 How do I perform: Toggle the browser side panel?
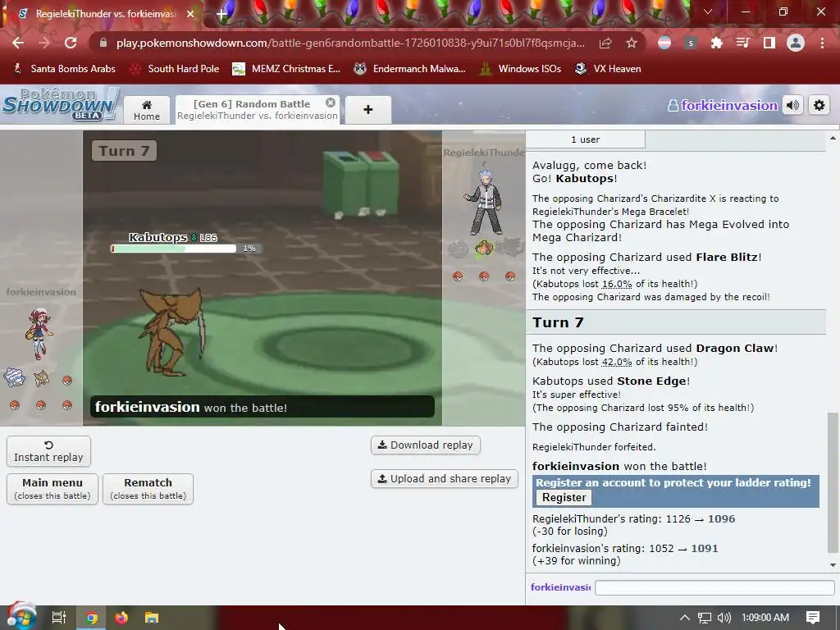[x=769, y=43]
